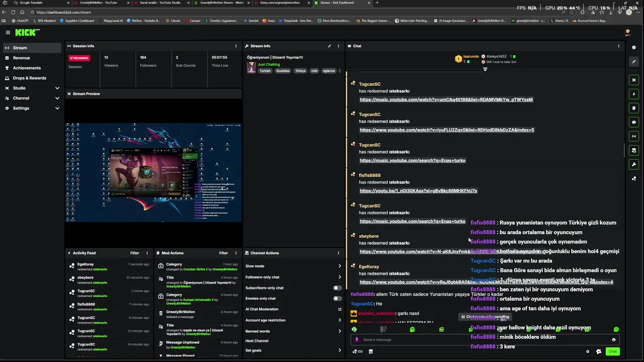Click the camera icon in right sidebar
The image size is (644, 362).
[634, 150]
